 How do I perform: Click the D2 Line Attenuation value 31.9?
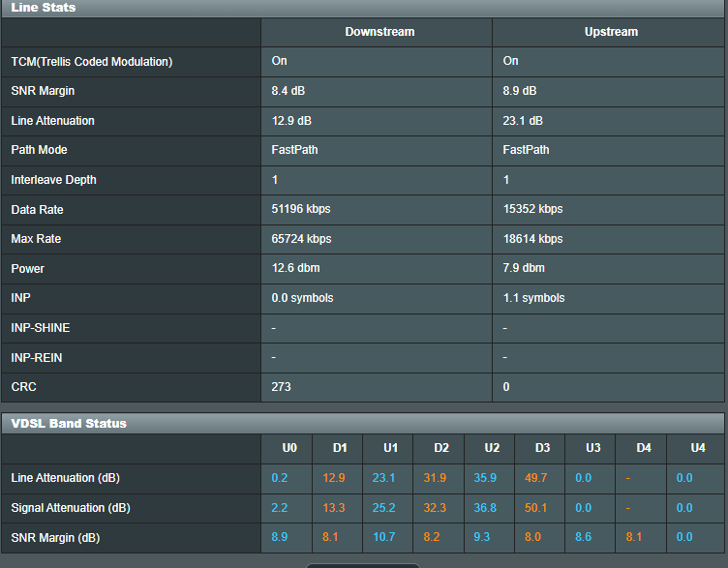(435, 478)
